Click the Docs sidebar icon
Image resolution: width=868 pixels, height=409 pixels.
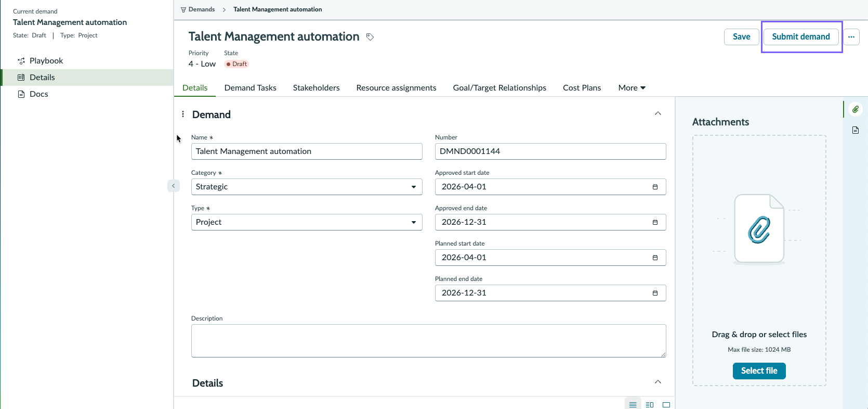[x=21, y=94]
